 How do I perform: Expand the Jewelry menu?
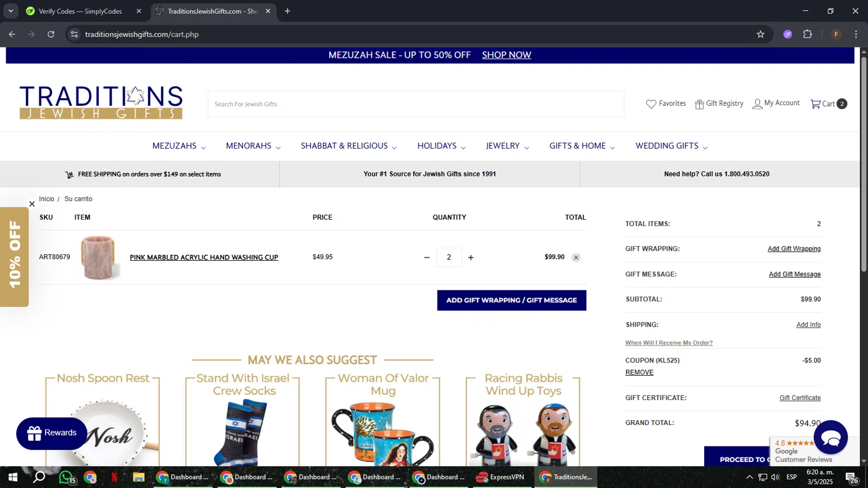pos(507,146)
